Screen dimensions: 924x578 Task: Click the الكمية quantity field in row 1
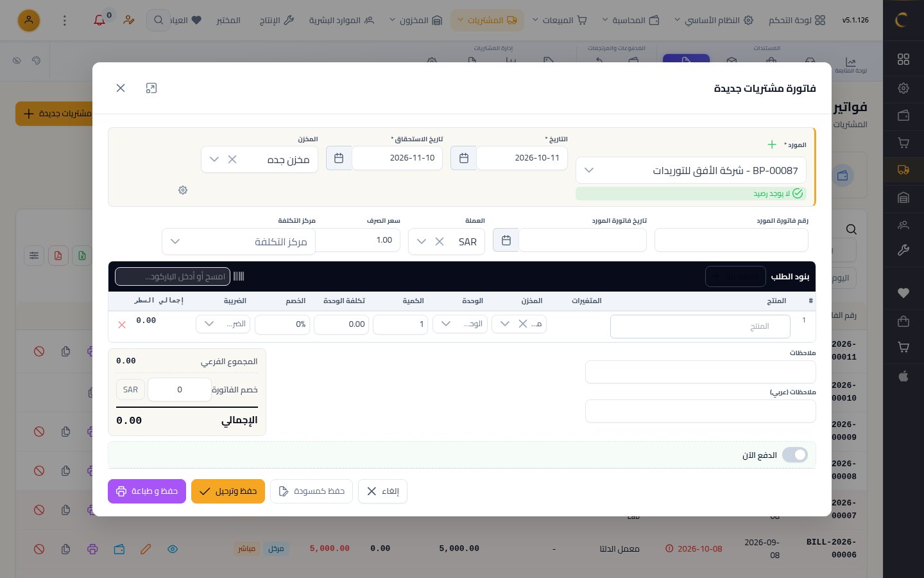[x=400, y=324]
